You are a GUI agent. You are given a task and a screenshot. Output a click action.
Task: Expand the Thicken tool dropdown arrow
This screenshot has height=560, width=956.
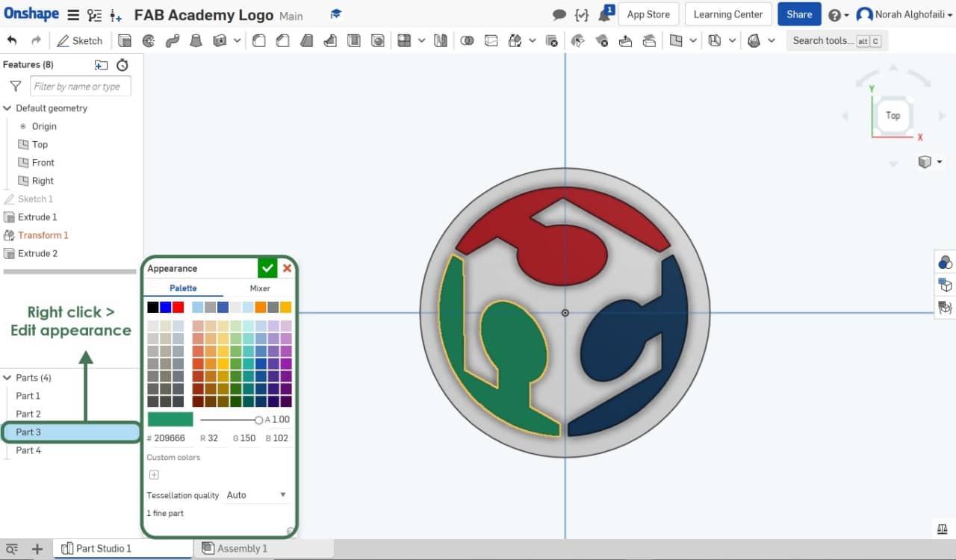coord(238,40)
